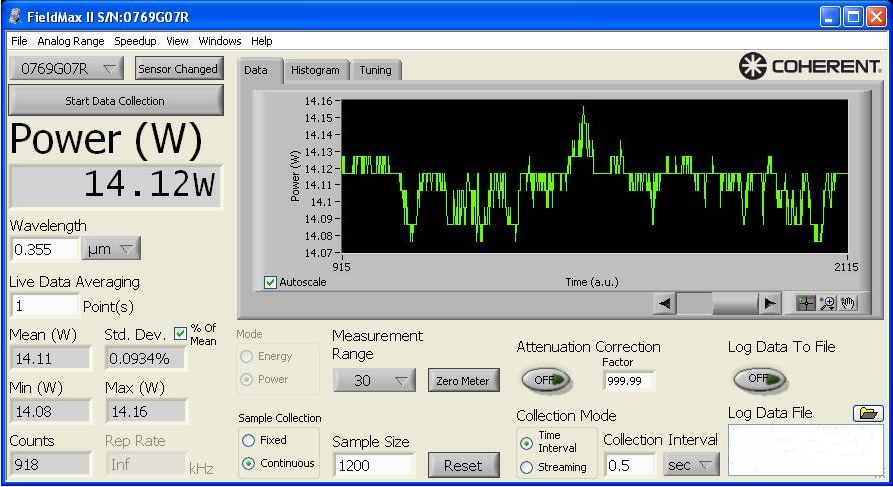The image size is (893, 487).
Task: Click the Sample Size 1200 field
Action: click(x=374, y=466)
